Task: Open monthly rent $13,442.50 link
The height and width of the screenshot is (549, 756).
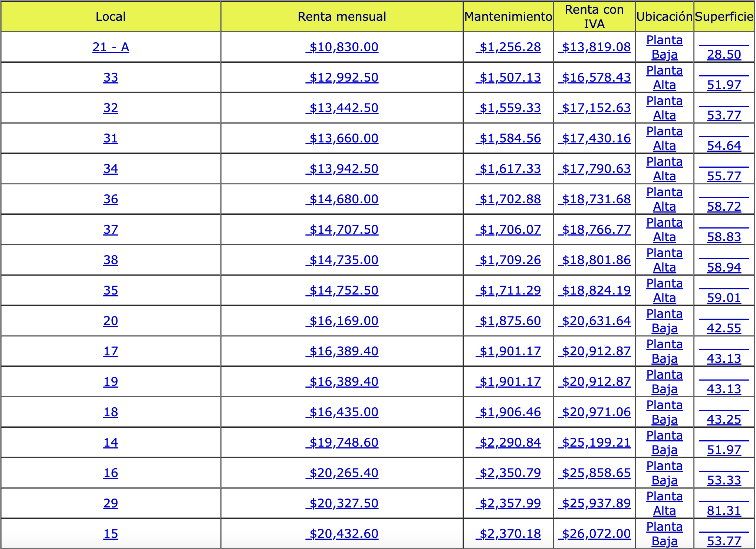Action: click(342, 108)
